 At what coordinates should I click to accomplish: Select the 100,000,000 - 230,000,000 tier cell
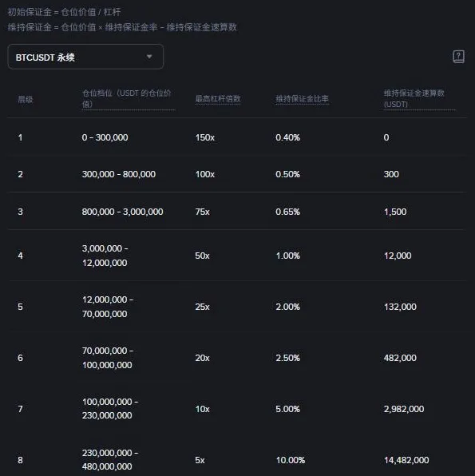pyautogui.click(x=110, y=409)
